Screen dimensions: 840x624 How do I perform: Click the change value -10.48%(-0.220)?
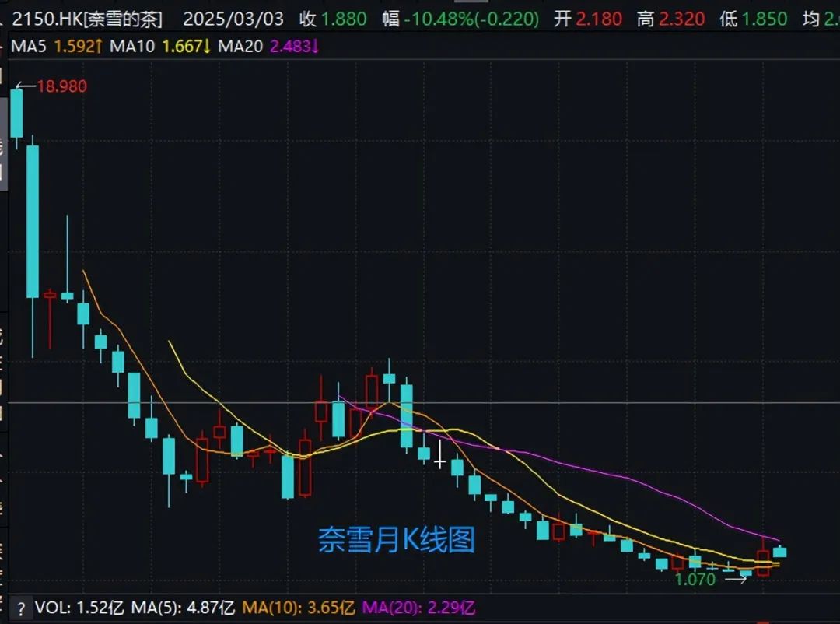471,19
